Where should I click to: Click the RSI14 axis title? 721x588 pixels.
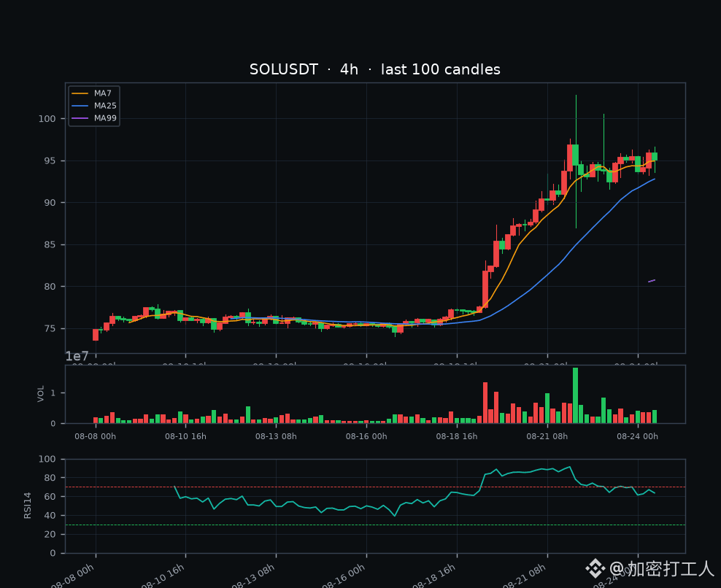pos(28,506)
